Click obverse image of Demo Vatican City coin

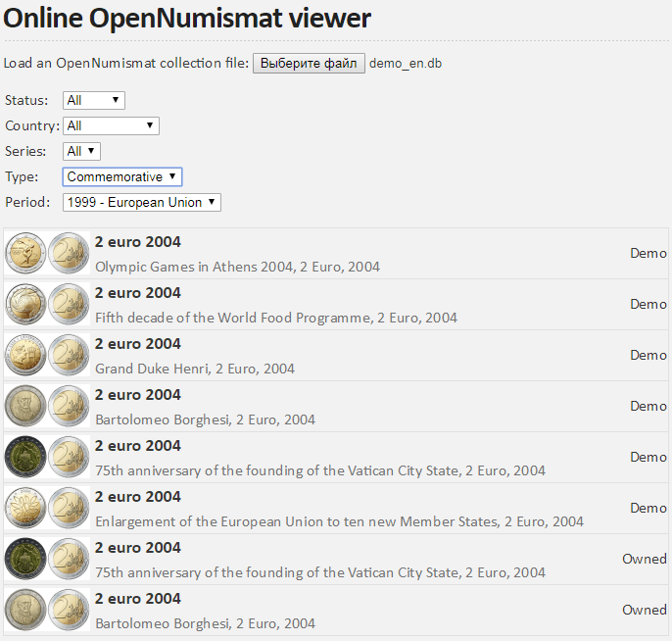25,457
